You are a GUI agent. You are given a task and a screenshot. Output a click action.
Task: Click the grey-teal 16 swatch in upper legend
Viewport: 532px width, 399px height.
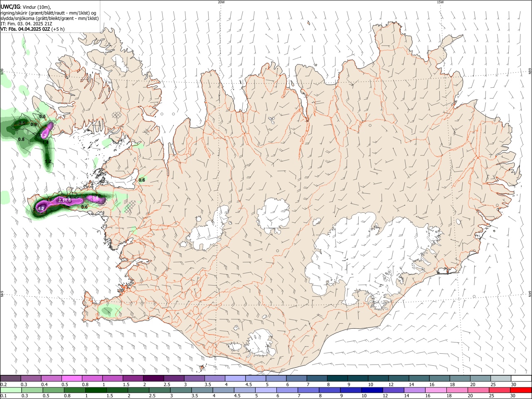[439, 378]
